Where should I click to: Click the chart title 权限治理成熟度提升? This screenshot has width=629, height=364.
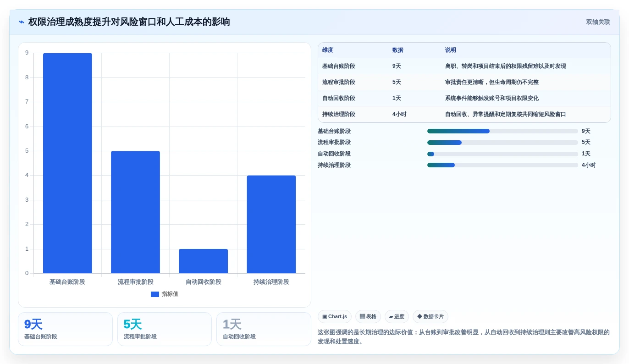[129, 22]
